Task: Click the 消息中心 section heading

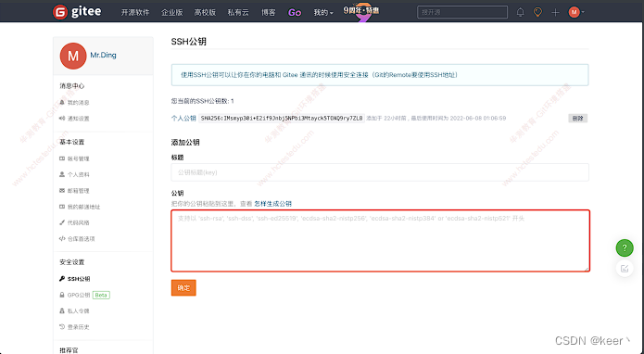Action: [72, 86]
